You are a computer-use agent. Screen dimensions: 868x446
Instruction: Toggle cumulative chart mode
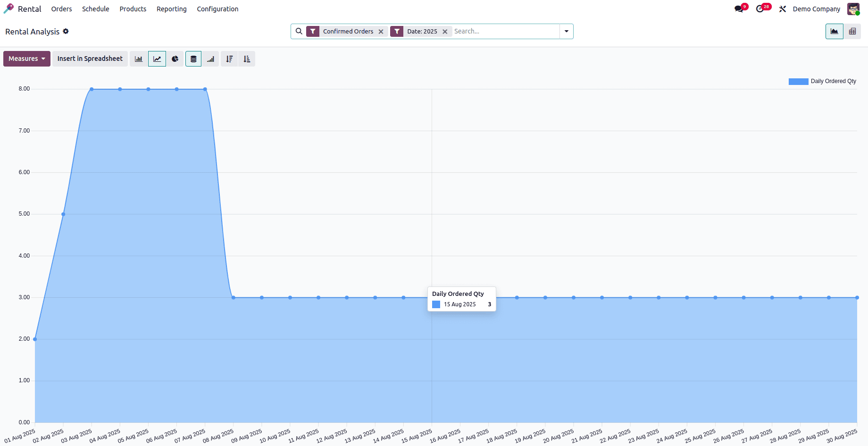point(211,59)
